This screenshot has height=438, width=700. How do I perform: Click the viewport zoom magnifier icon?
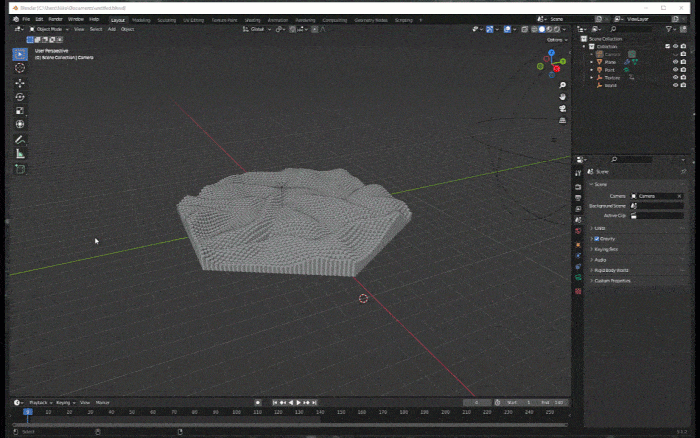562,85
